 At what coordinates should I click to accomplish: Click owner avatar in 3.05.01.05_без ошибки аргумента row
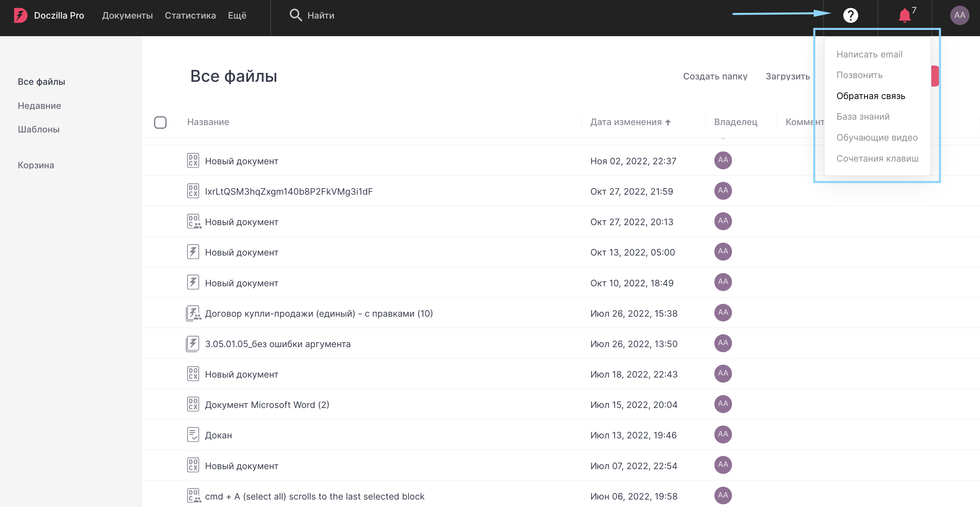point(723,343)
